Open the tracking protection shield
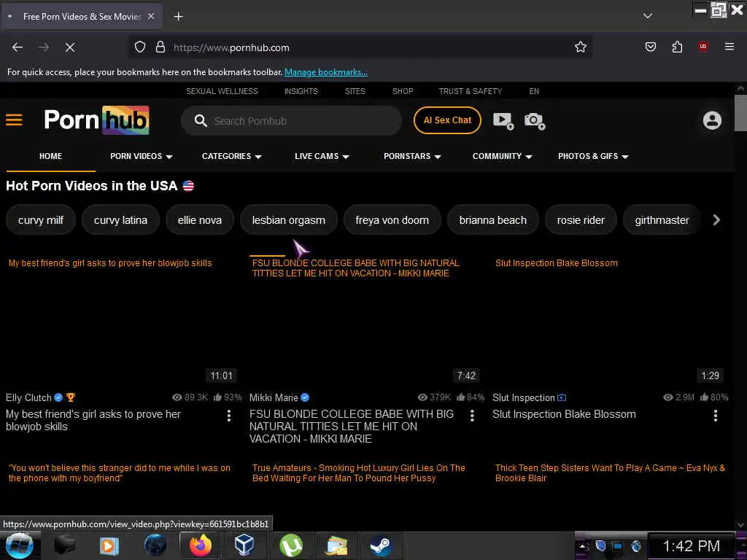The image size is (747, 560). [139, 47]
